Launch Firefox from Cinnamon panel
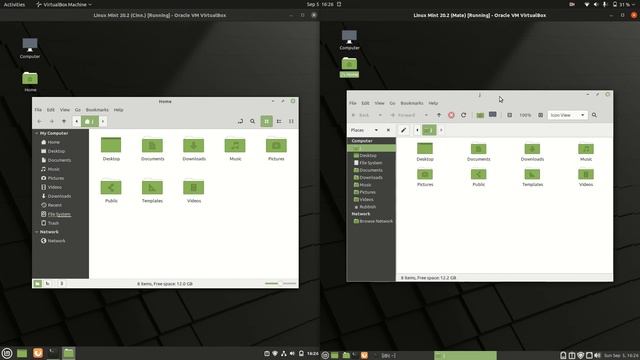The image size is (640, 360). point(38,353)
